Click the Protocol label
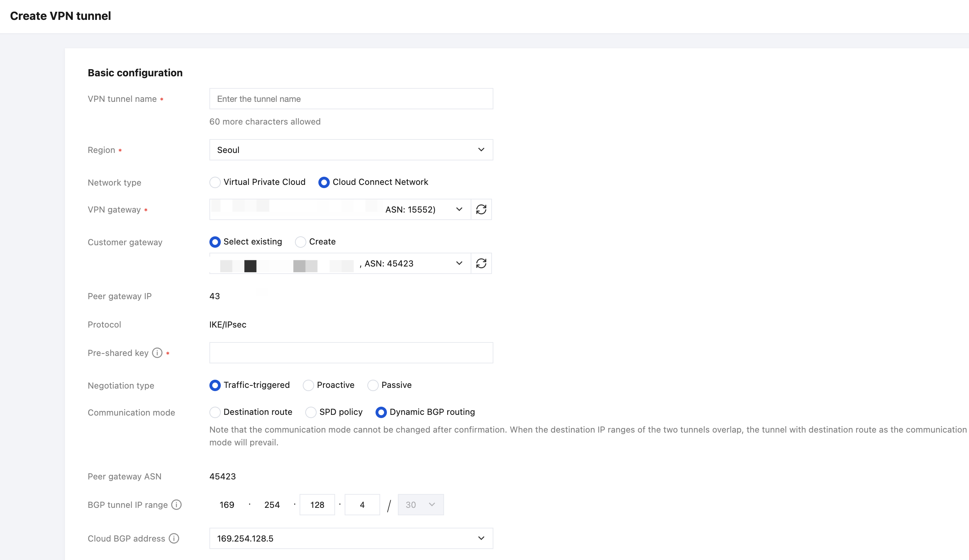Image resolution: width=969 pixels, height=560 pixels. click(104, 325)
